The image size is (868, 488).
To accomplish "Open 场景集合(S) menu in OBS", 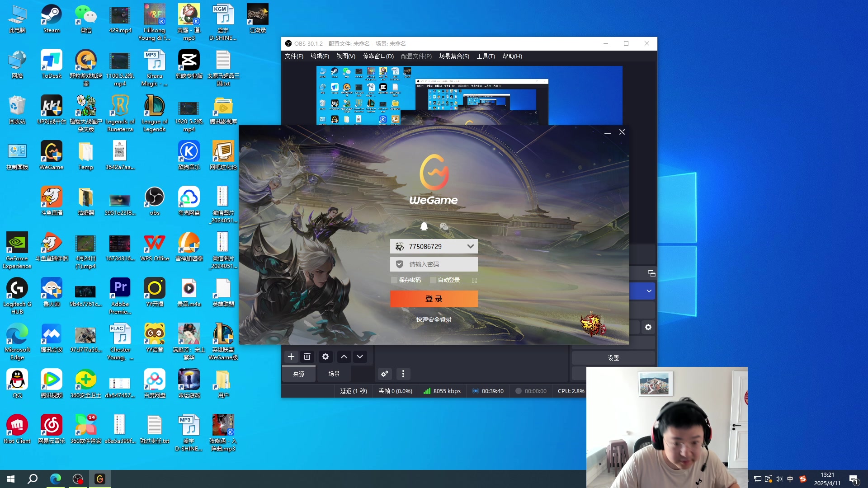I will pyautogui.click(x=454, y=56).
